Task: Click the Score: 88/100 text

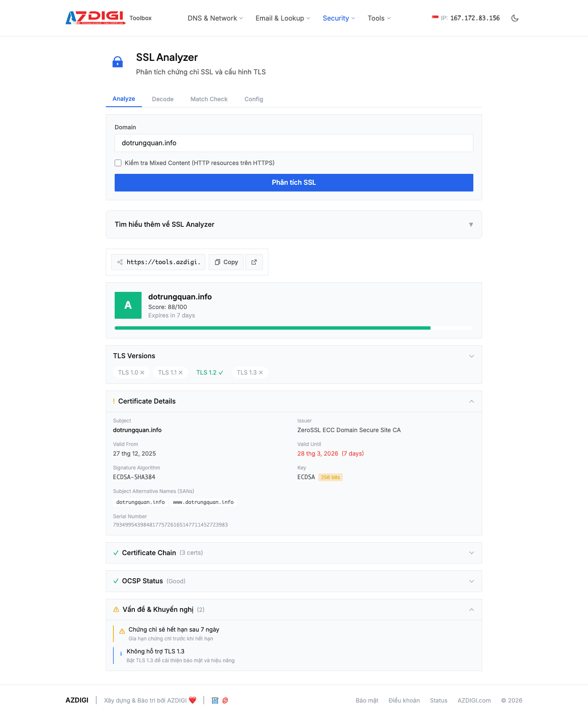Action: 168,307
